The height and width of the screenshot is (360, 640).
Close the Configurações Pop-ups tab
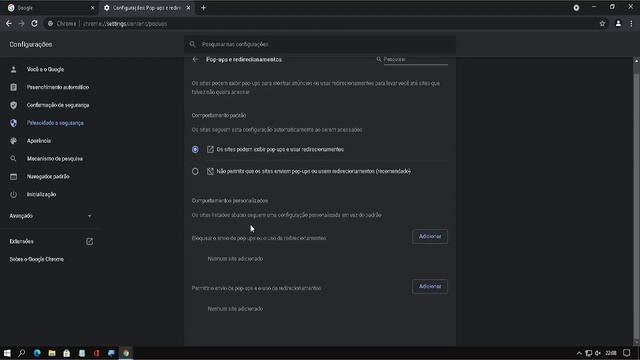(188, 8)
